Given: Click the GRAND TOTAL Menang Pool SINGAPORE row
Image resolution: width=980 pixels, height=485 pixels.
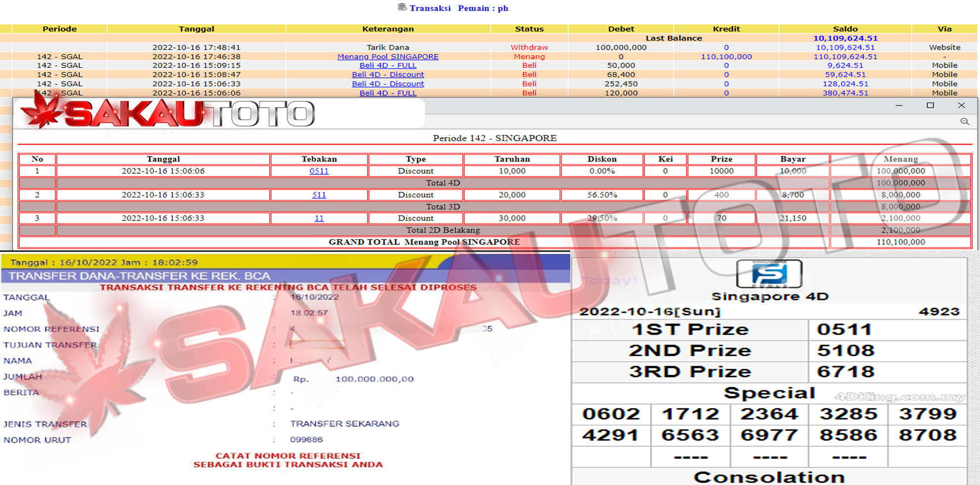Looking at the screenshot, I should pos(424,242).
